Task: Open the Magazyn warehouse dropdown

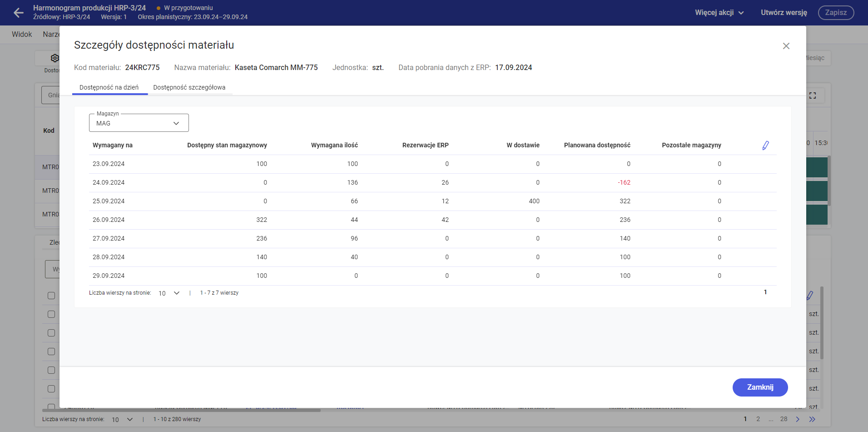Action: tap(139, 123)
